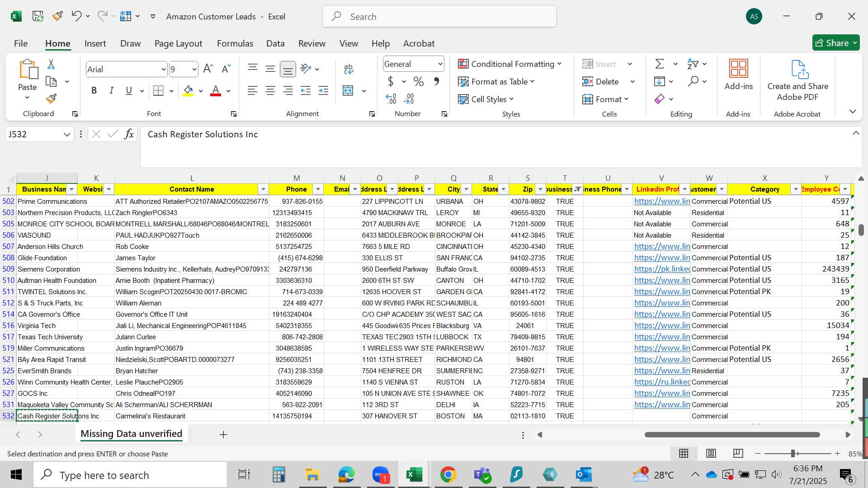
Task: Click the AutoSum sigma icon
Action: (660, 64)
